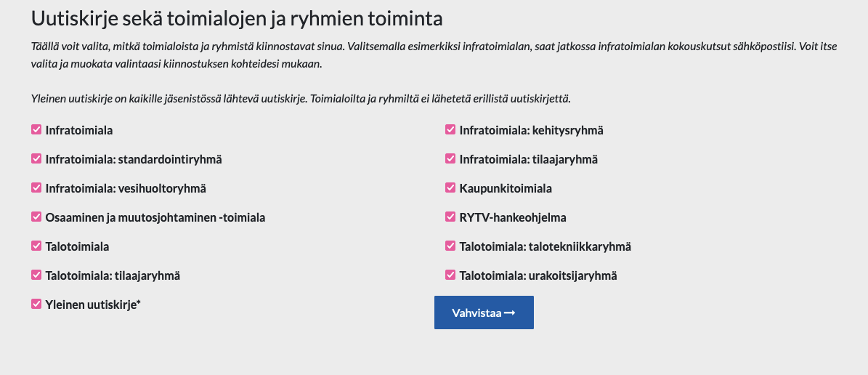Click the 'Kaupunkitoimiala' label text
868x375 pixels.
pyautogui.click(x=506, y=188)
